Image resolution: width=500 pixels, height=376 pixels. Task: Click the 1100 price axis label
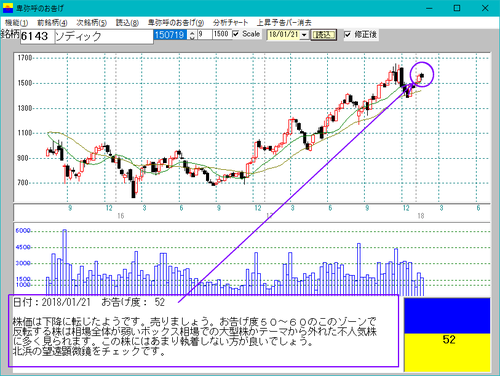[24, 133]
